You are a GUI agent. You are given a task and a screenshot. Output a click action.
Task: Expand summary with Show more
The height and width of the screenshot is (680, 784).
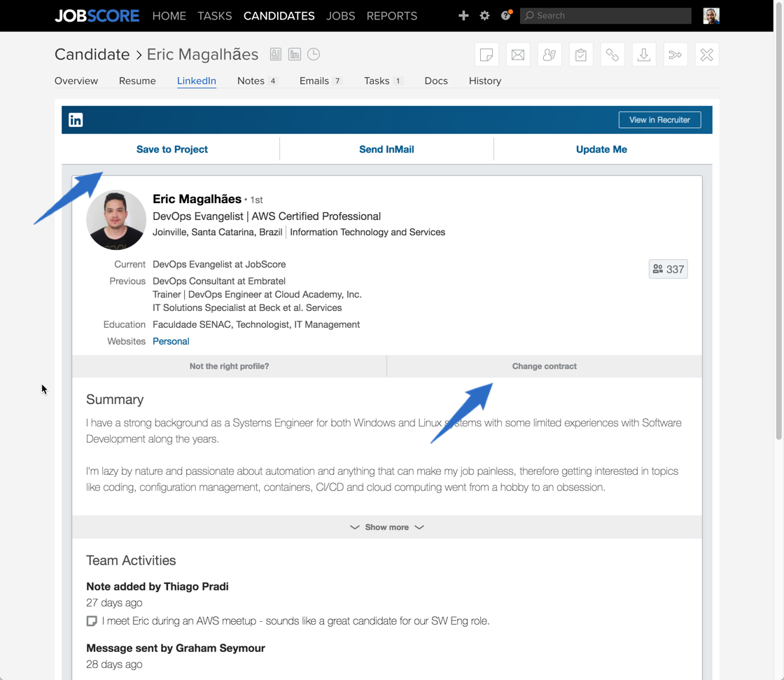387,527
